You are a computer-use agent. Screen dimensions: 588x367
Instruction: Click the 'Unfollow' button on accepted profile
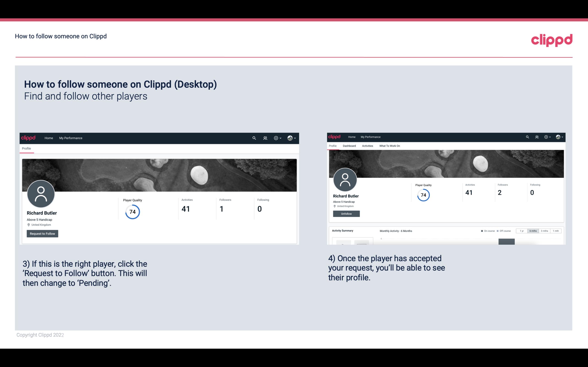tap(346, 214)
